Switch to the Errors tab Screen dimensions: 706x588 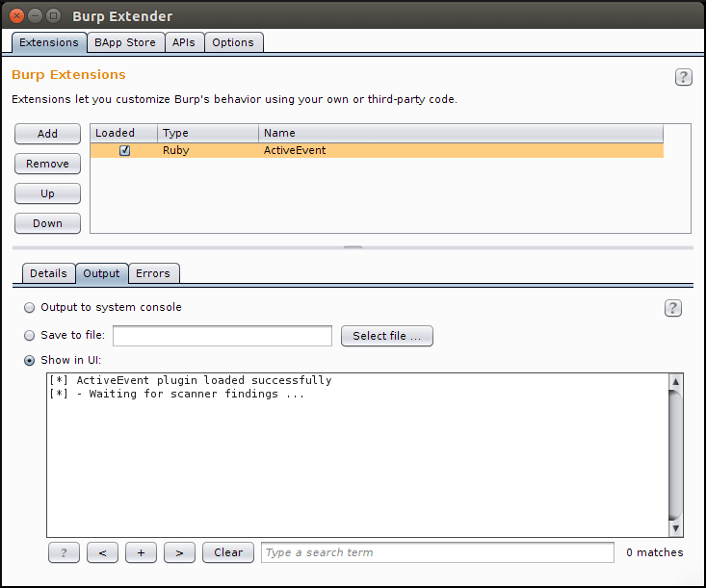[x=153, y=273]
